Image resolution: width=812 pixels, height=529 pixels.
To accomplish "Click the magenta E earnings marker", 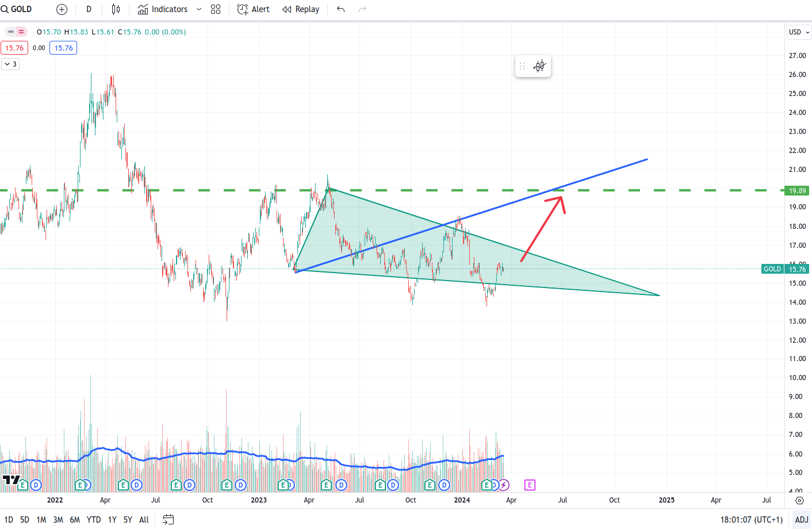I will pos(528,485).
